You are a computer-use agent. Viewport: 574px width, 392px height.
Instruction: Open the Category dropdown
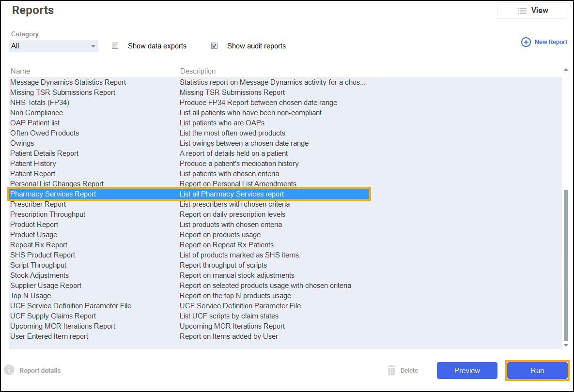click(54, 46)
